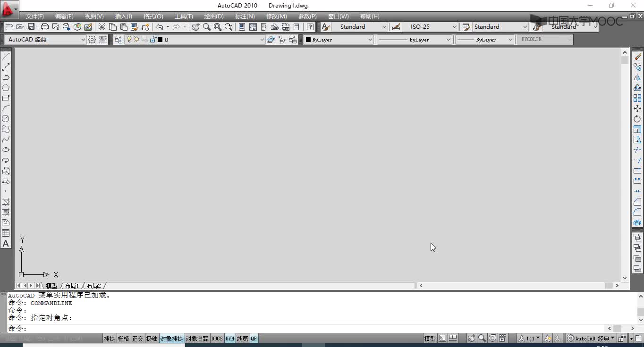Viewport: 644px width, 347px height.
Task: Select the Spline curve tool
Action: 6,140
